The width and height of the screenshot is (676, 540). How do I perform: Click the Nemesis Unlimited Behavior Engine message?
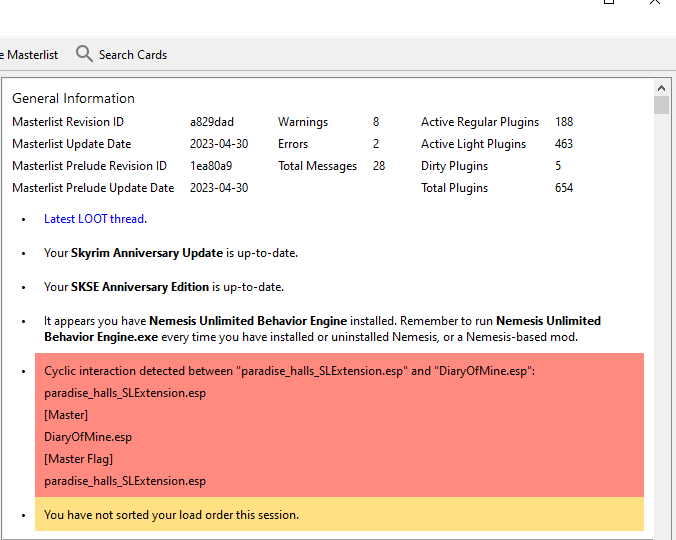[322, 329]
